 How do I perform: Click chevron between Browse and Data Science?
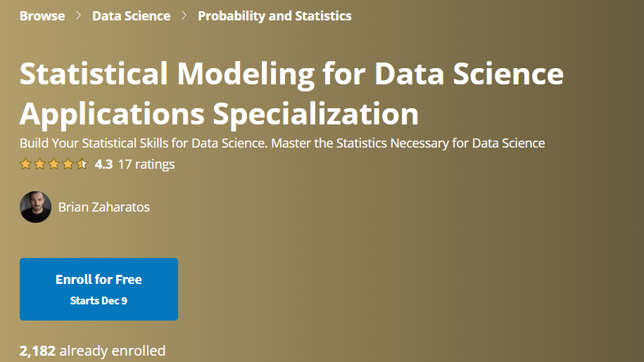(78, 15)
